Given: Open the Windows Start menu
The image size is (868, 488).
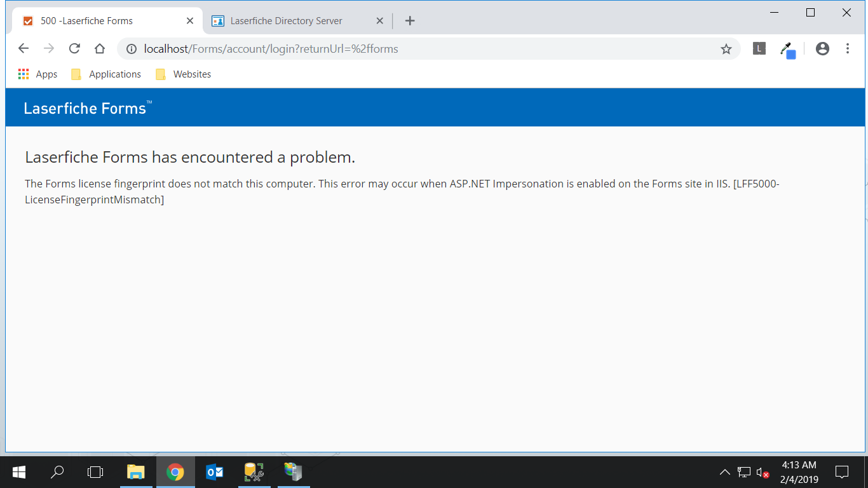Looking at the screenshot, I should 19,472.
